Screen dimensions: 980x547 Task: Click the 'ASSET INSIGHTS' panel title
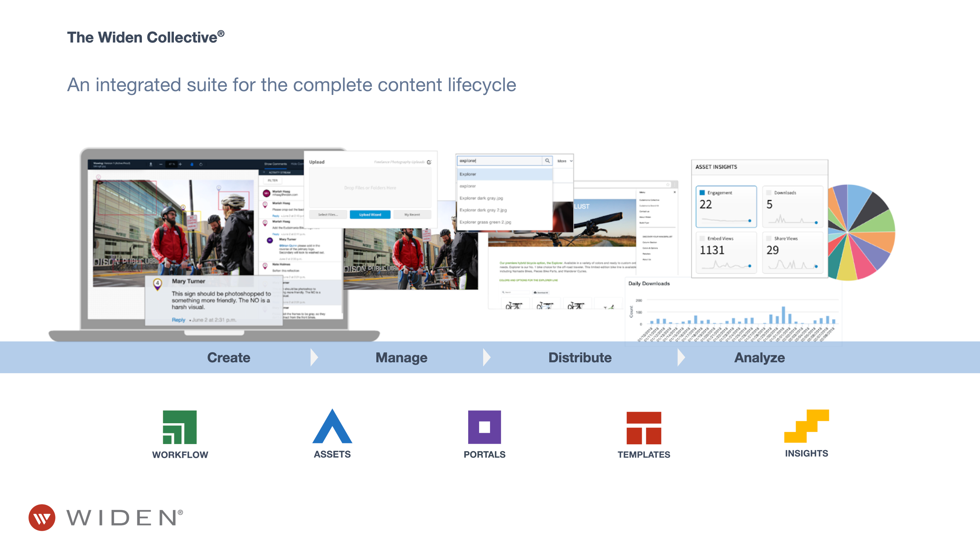pos(716,167)
